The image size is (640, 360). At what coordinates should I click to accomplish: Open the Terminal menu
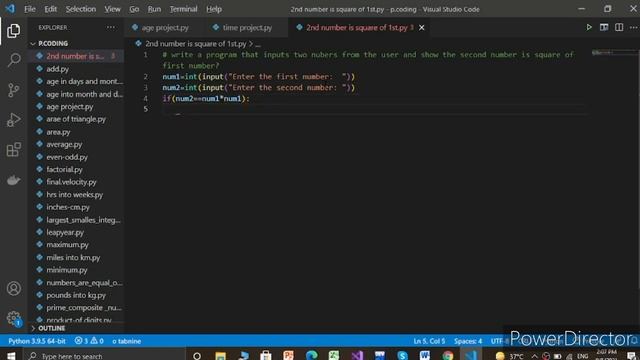pyautogui.click(x=183, y=9)
